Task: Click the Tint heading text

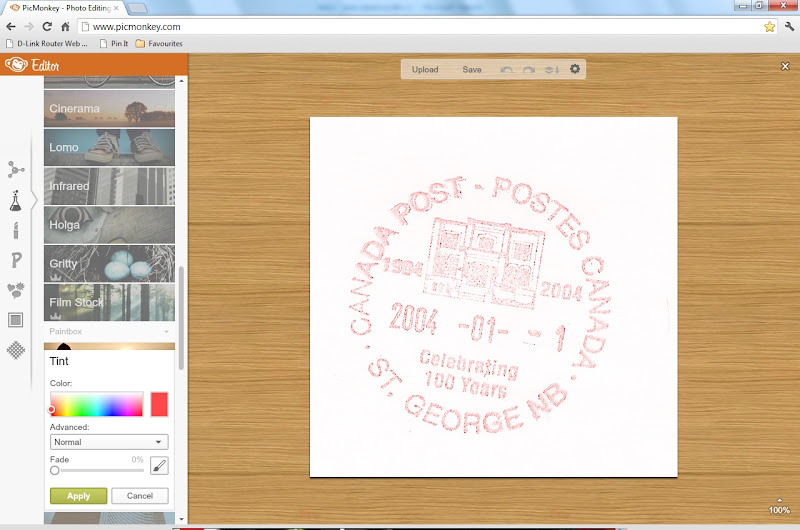Action: coord(59,361)
